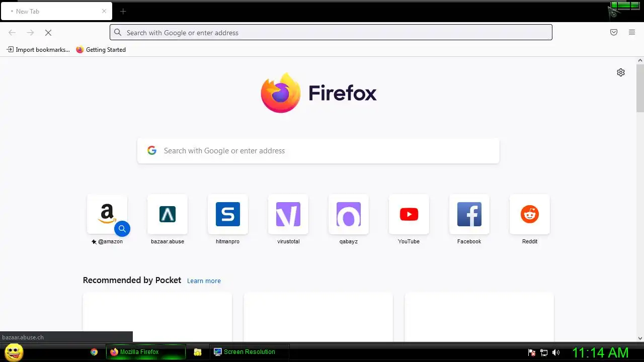Open the third Pocket recommendation card
Viewport: 644px width, 362px height.
point(479,317)
